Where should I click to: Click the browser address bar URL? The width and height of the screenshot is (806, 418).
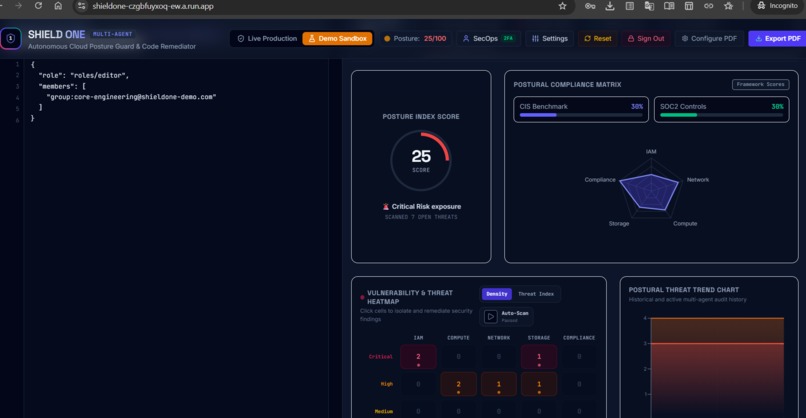click(153, 6)
